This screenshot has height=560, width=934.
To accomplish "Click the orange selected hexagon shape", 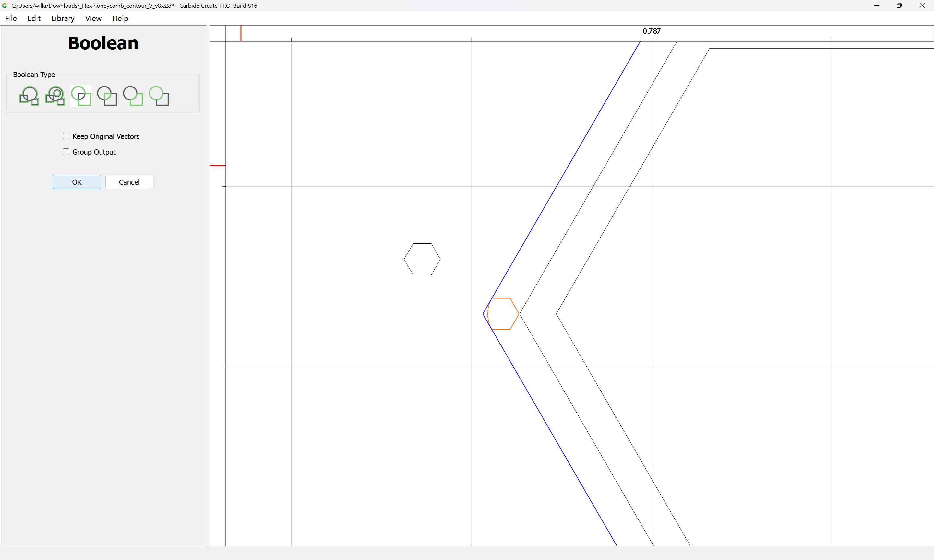I will 504,314.
